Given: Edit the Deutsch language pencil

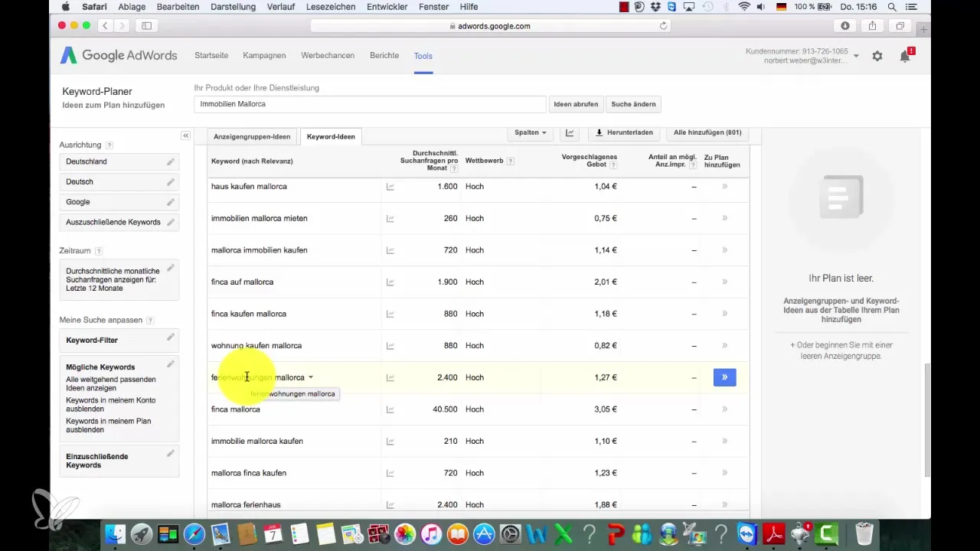Looking at the screenshot, I should 171,181.
